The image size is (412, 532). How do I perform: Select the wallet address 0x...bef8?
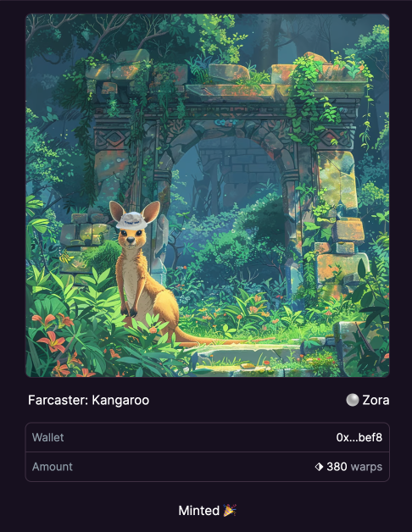point(359,437)
